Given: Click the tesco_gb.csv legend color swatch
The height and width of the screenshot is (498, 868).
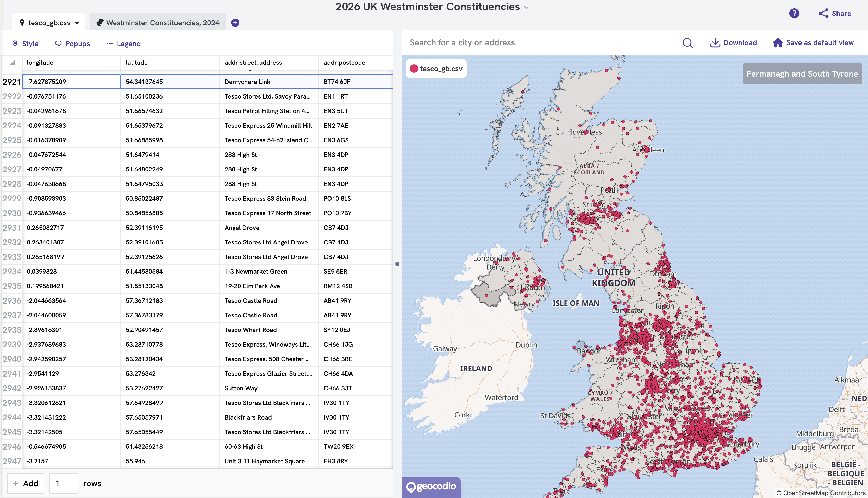Looking at the screenshot, I should [414, 69].
